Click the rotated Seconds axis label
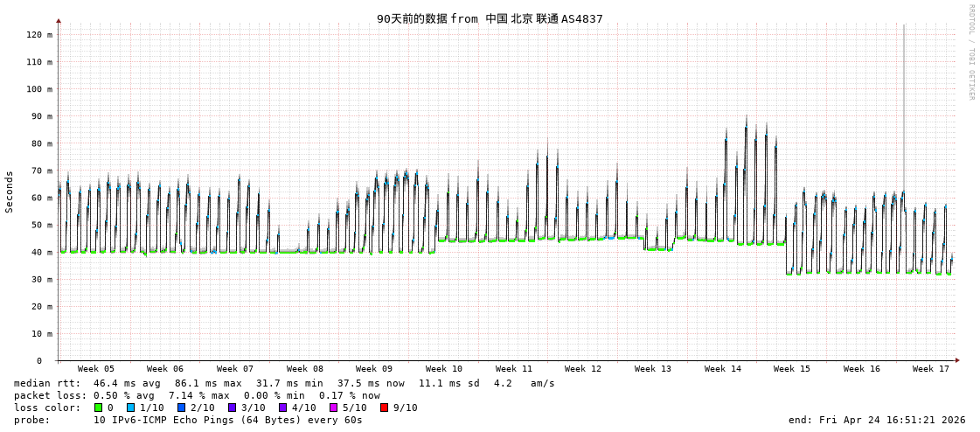Viewport: 980px width, 432px height. coord(10,192)
